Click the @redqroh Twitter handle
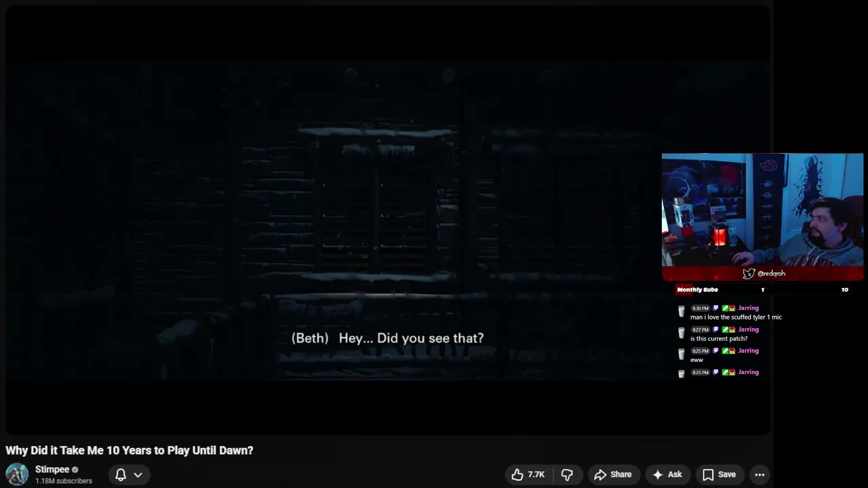The height and width of the screenshot is (488, 868). [771, 273]
